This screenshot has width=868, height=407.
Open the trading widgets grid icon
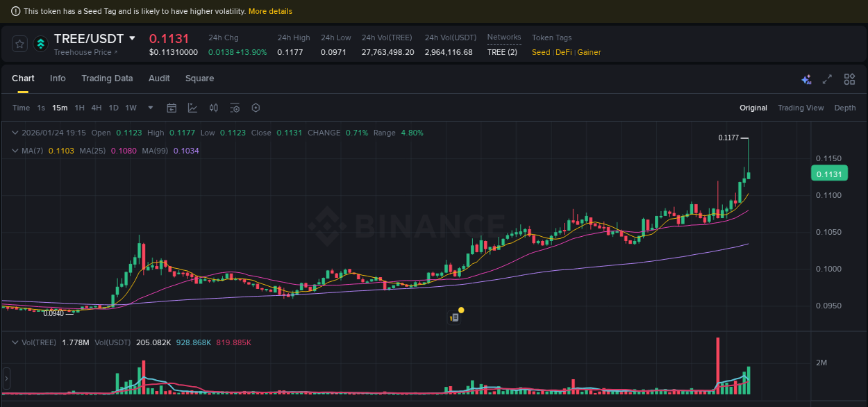click(849, 79)
